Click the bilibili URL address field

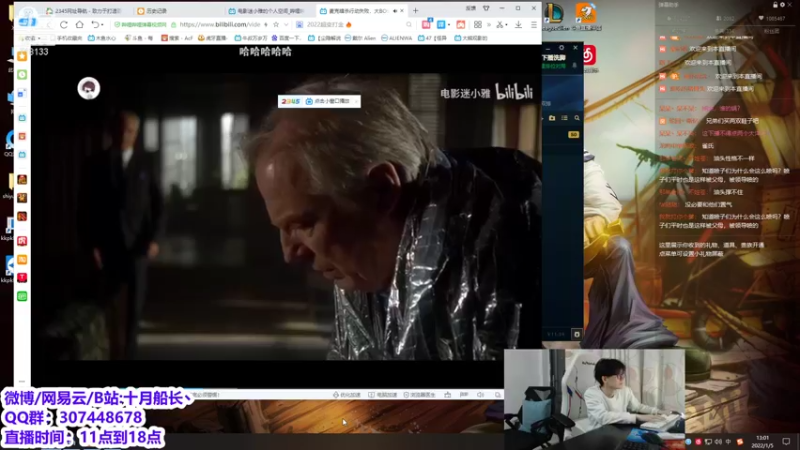pyautogui.click(x=219, y=24)
